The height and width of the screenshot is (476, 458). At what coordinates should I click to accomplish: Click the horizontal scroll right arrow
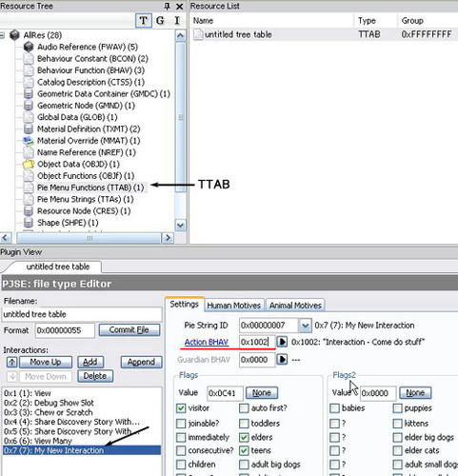click(168, 238)
